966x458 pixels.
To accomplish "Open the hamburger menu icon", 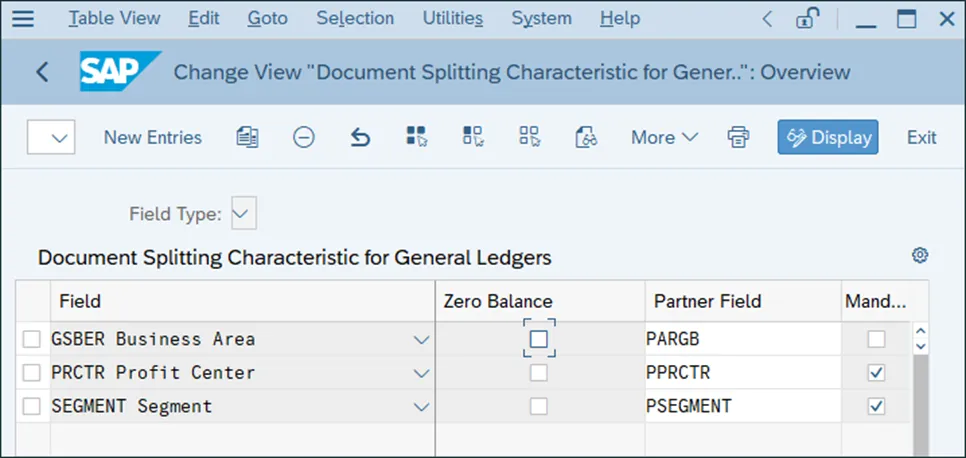I will tap(22, 18).
